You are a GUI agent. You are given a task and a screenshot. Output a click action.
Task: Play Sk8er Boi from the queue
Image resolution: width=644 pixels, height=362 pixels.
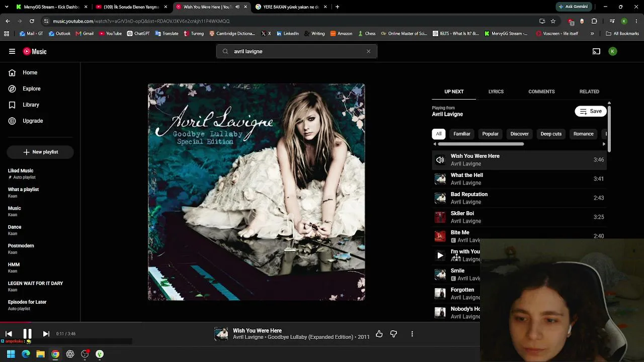[520, 217]
